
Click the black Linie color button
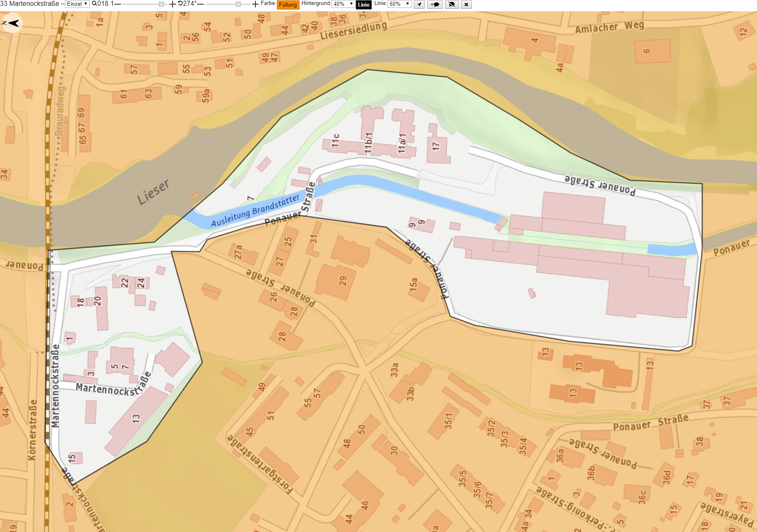pyautogui.click(x=364, y=5)
